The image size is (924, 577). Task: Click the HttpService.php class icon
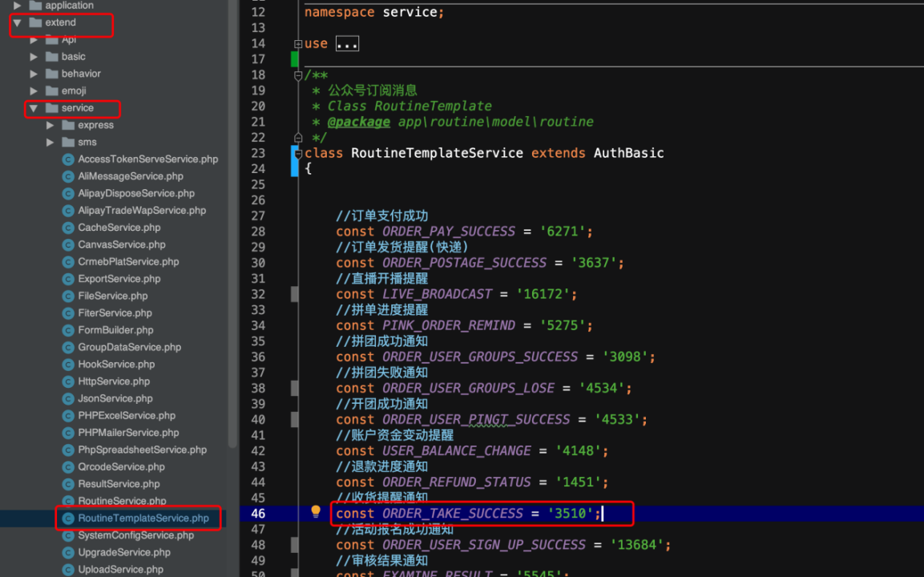68,381
